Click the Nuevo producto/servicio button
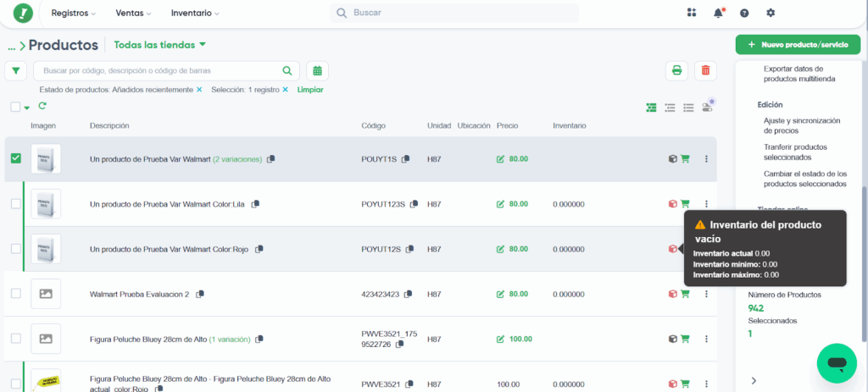This screenshot has height=392, width=868. click(x=798, y=44)
